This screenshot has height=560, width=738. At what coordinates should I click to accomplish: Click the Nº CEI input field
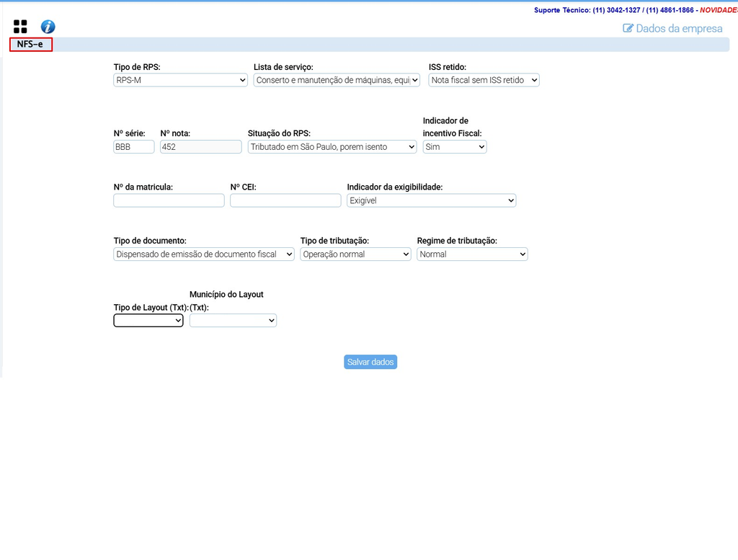285,200
